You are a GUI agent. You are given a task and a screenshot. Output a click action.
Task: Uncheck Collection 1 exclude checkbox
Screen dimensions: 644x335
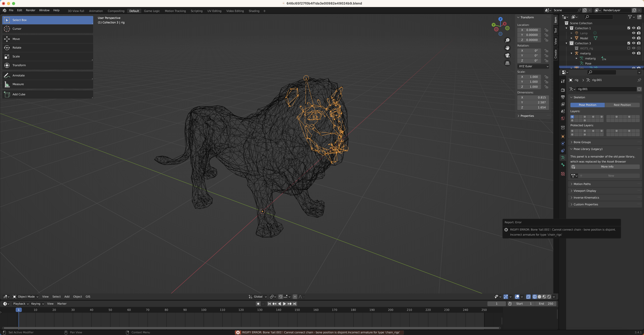629,28
